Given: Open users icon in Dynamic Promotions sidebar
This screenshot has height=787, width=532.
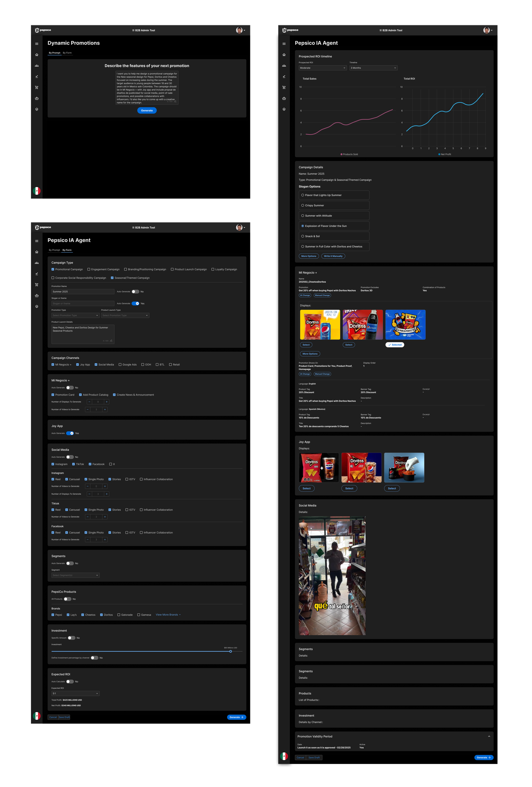Looking at the screenshot, I should (37, 66).
